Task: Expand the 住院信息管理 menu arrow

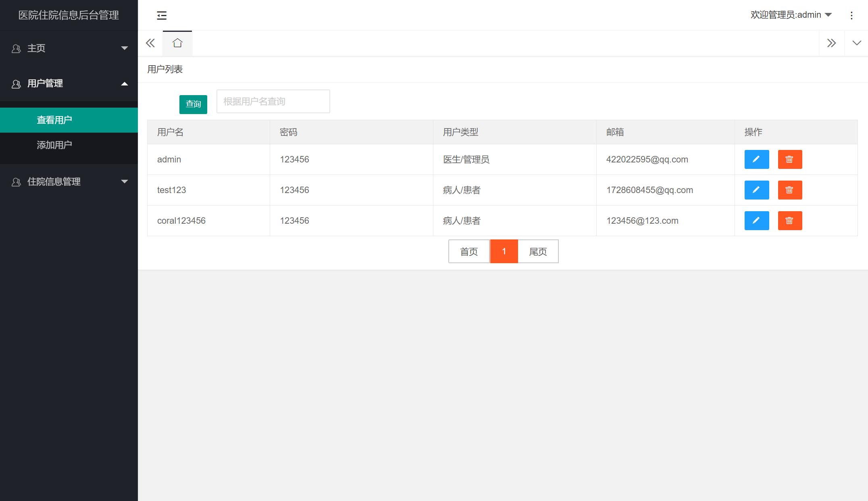Action: pos(125,182)
